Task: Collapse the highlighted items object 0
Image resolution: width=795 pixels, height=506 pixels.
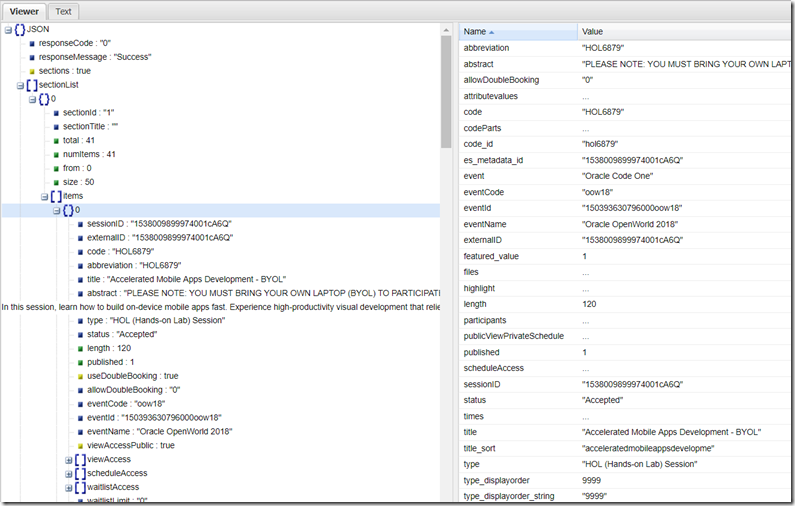Action: [57, 210]
